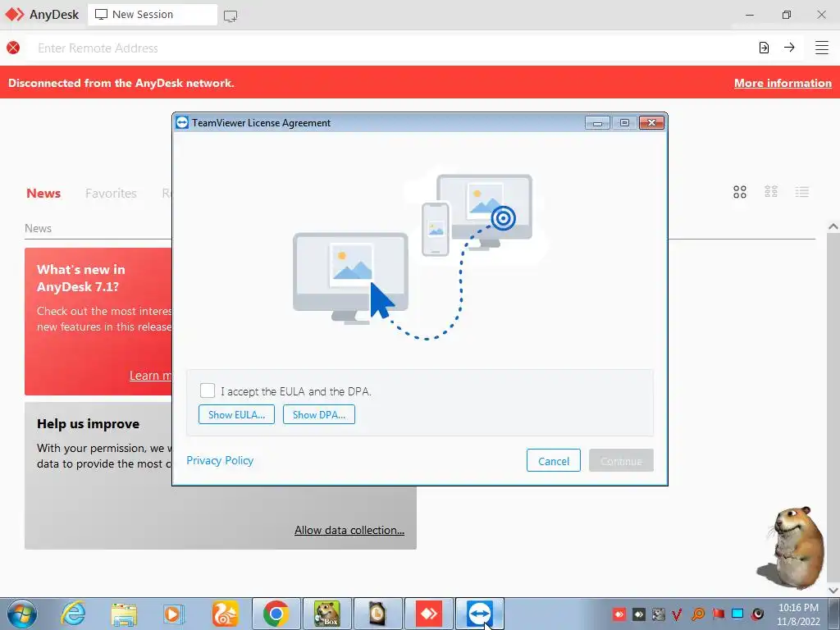This screenshot has width=840, height=630.
Task: Click the red V tray icon
Action: 677,614
